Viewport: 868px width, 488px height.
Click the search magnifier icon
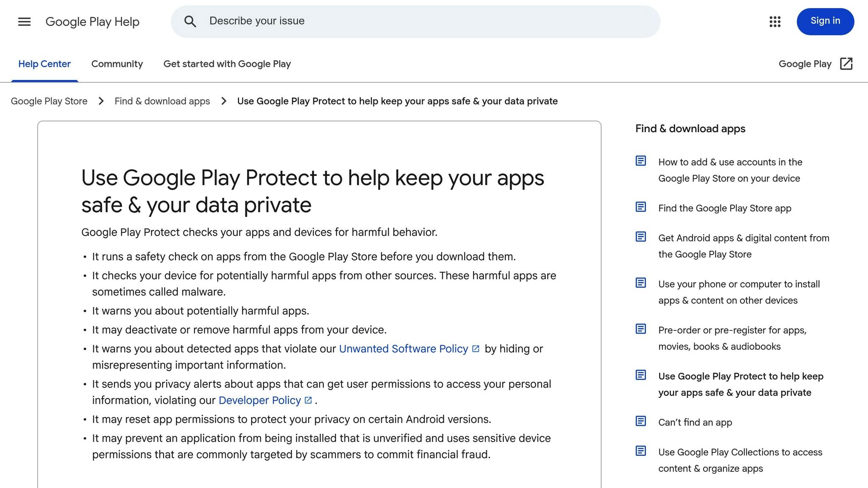point(190,21)
